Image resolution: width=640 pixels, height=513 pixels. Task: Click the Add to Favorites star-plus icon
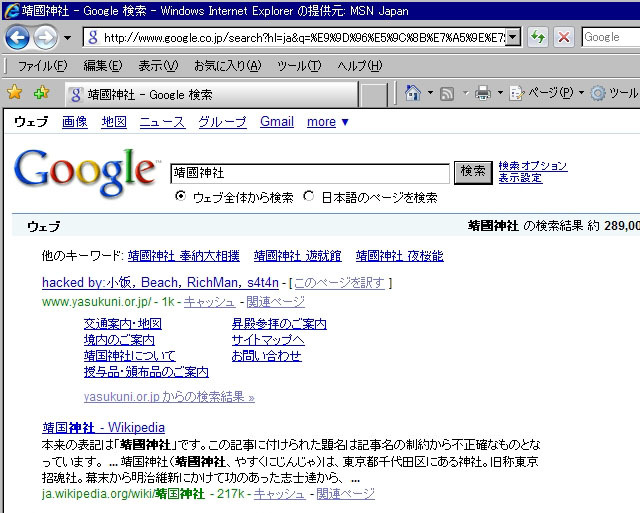41,93
